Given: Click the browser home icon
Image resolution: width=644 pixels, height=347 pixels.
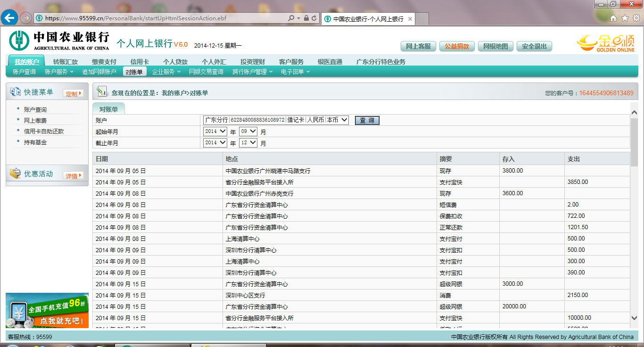Looking at the screenshot, I should (x=613, y=18).
